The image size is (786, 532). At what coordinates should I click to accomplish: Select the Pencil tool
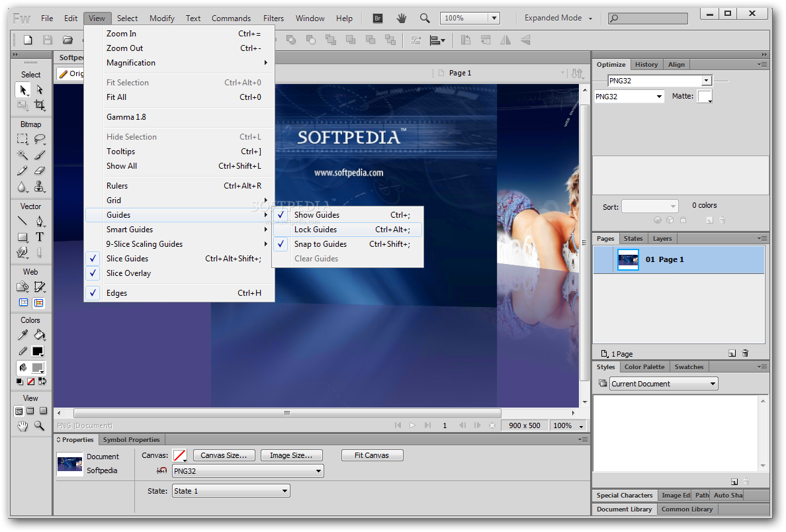point(22,171)
